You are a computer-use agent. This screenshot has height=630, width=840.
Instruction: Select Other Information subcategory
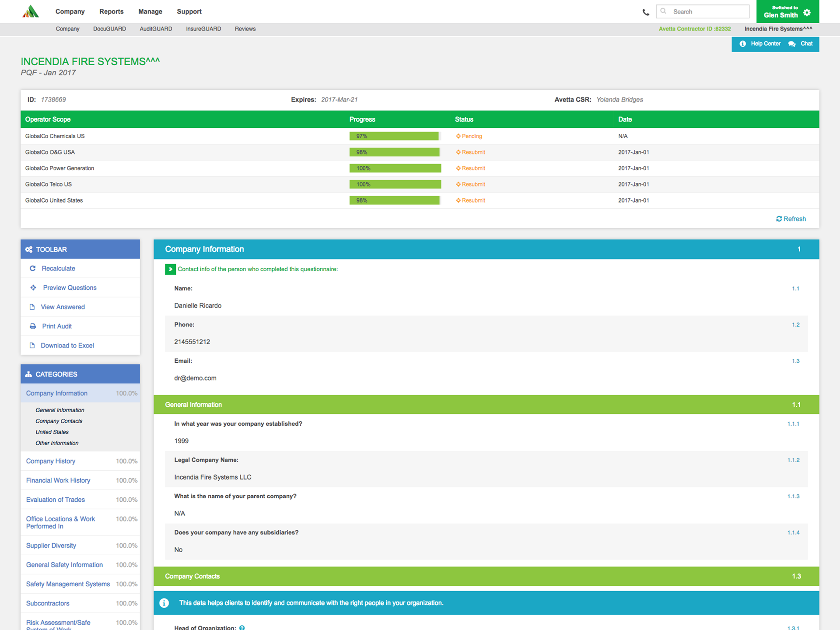tap(57, 443)
